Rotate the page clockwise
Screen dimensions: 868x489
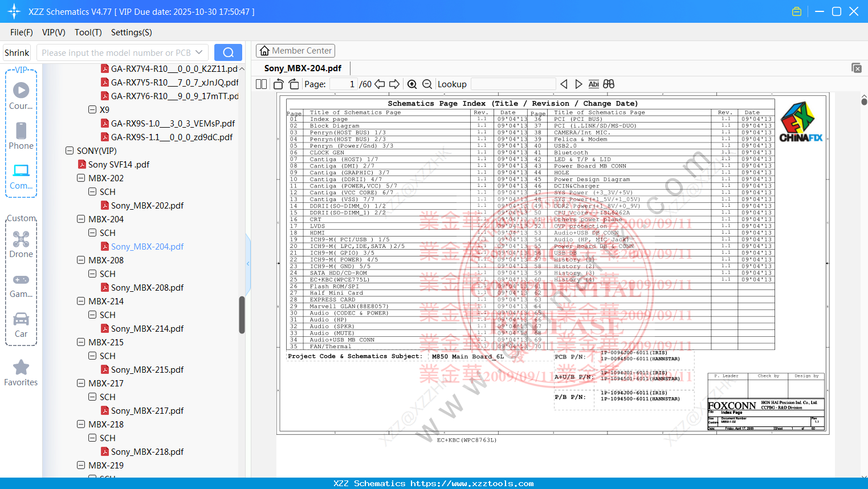pyautogui.click(x=294, y=84)
